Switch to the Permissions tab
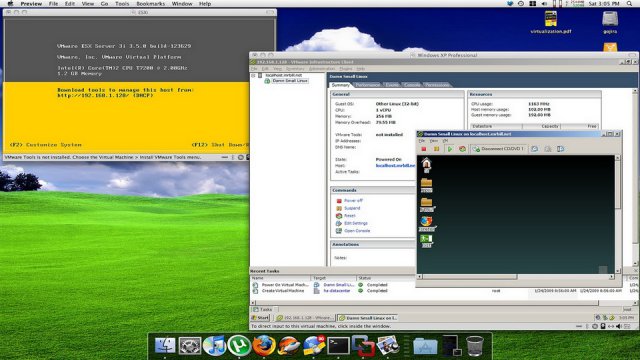The height and width of the screenshot is (360, 640). [x=437, y=85]
